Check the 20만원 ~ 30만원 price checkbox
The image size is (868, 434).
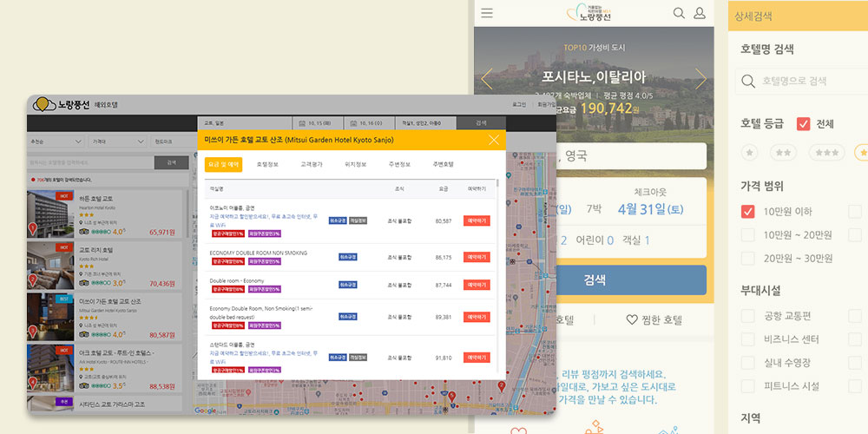click(748, 258)
